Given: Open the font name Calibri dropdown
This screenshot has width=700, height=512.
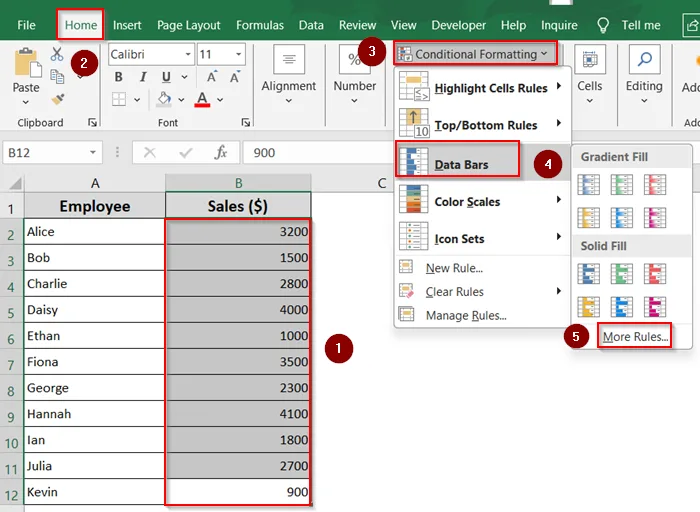Looking at the screenshot, I should pyautogui.click(x=188, y=54).
